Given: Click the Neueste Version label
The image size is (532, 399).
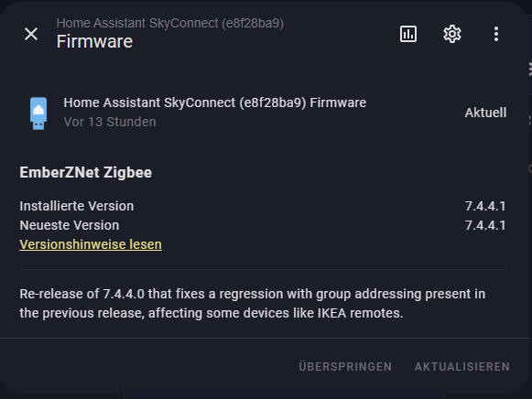Looking at the screenshot, I should tap(70, 225).
